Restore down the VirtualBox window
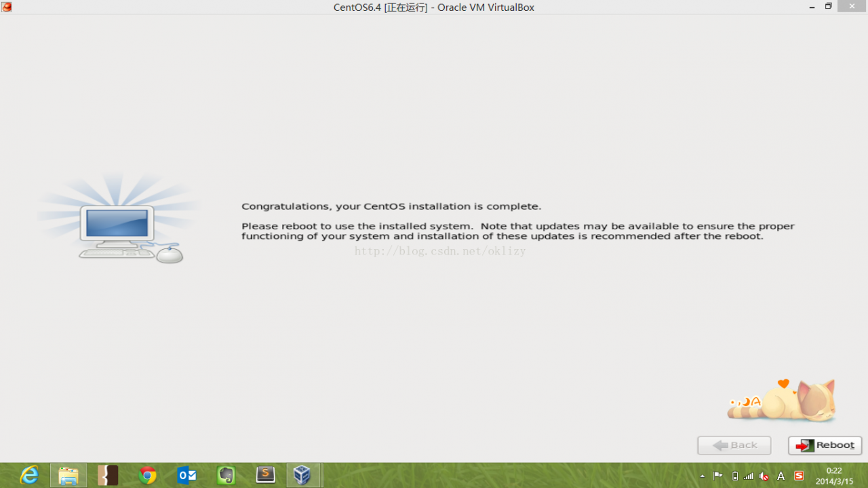This screenshot has height=488, width=868. (x=828, y=7)
